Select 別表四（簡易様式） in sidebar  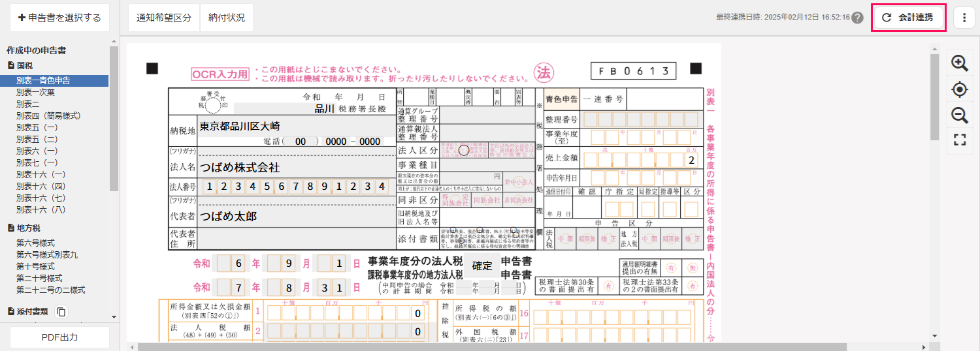[x=48, y=115]
